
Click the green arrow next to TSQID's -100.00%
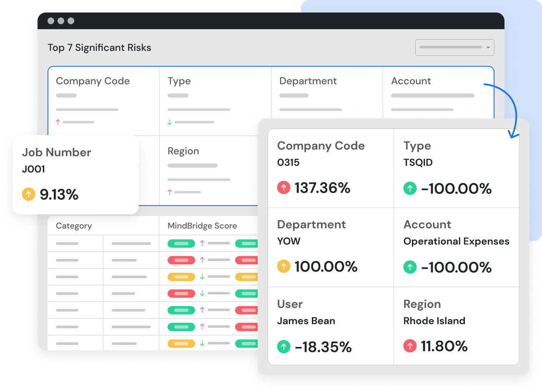click(x=410, y=188)
